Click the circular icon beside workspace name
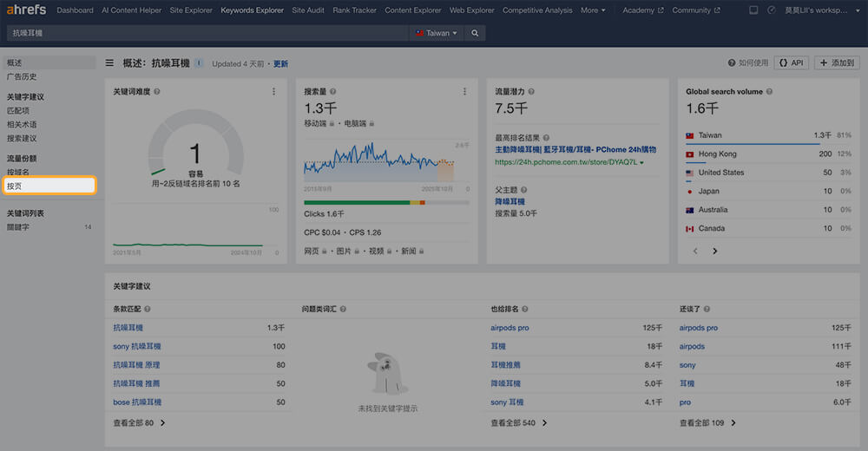Image resolution: width=868 pixels, height=451 pixels. click(771, 10)
